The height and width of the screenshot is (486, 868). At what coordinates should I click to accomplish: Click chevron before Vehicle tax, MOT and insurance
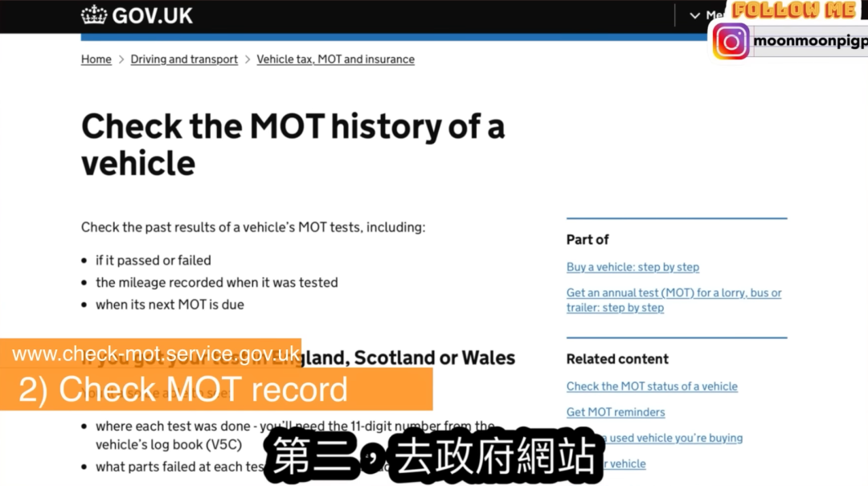(x=248, y=59)
